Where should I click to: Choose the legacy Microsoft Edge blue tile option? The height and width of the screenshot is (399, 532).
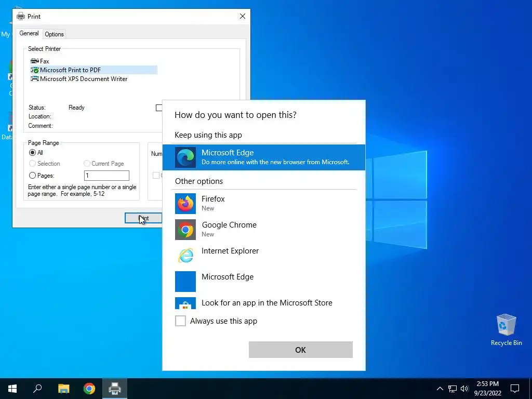263,281
